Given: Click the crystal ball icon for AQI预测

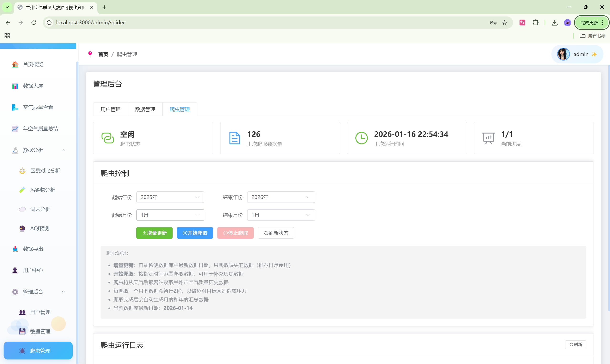Looking at the screenshot, I should [22, 229].
